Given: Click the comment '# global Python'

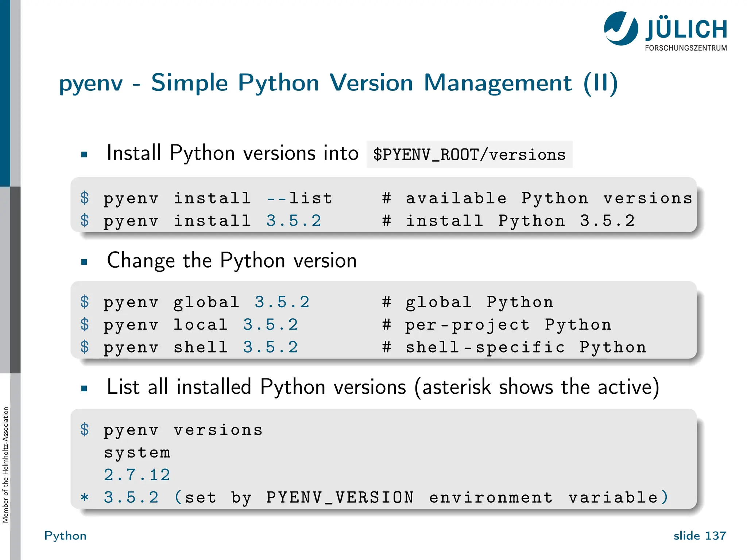Looking at the screenshot, I should click(x=468, y=303).
